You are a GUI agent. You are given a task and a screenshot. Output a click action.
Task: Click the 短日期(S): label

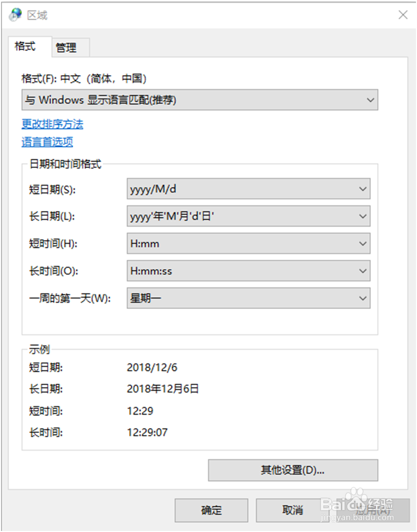click(52, 189)
